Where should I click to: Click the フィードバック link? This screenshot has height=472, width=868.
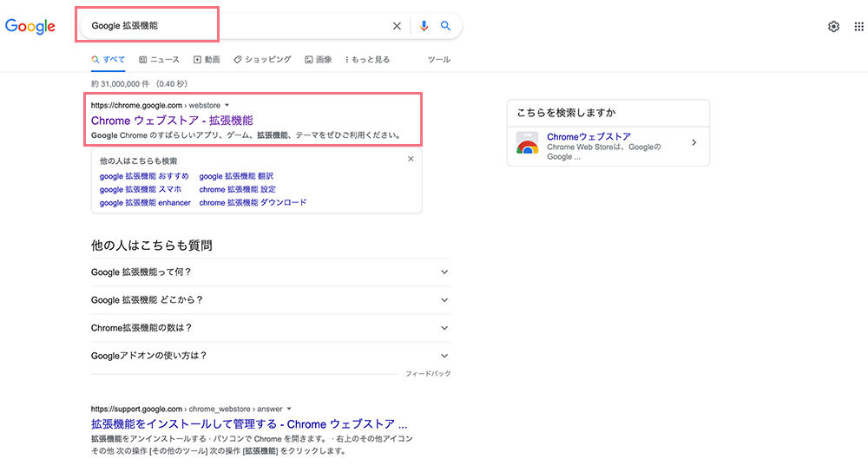[x=428, y=374]
